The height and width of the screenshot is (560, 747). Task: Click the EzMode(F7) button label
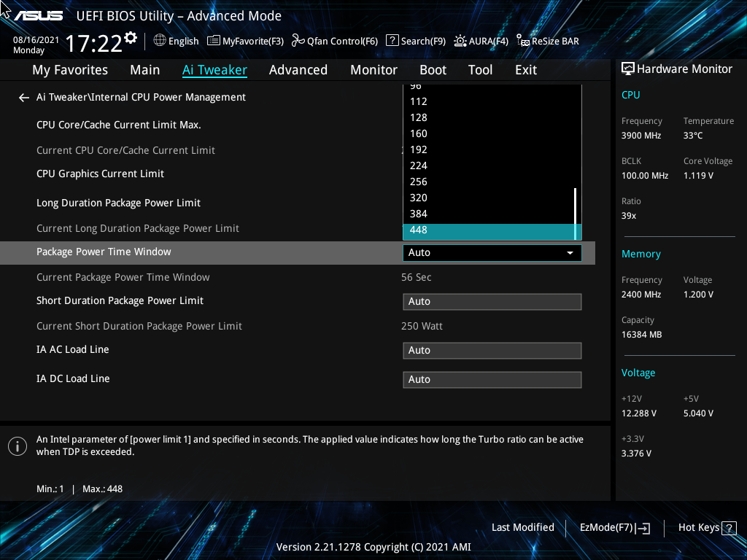606,528
